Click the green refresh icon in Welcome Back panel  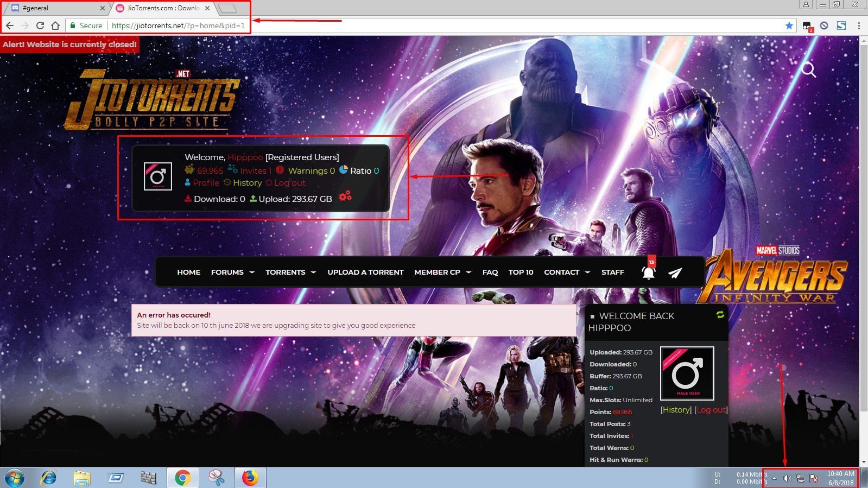click(x=720, y=315)
